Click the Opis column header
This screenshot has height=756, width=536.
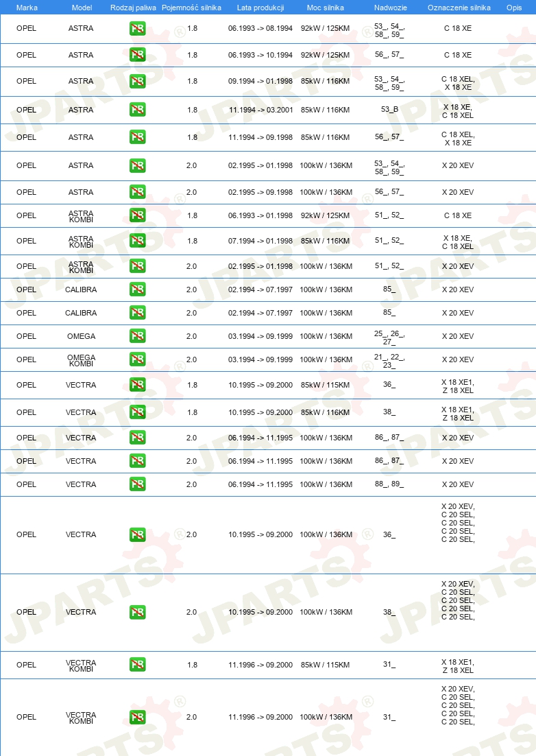[514, 8]
